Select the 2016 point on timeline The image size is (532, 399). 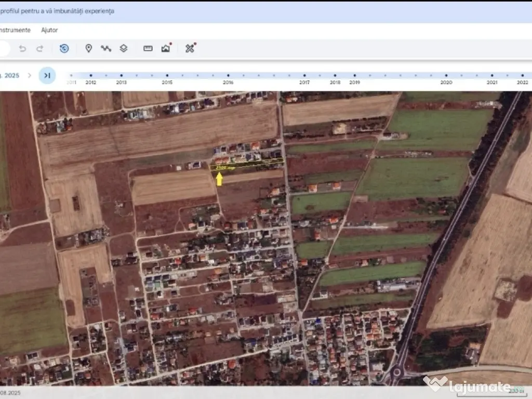coord(228,75)
